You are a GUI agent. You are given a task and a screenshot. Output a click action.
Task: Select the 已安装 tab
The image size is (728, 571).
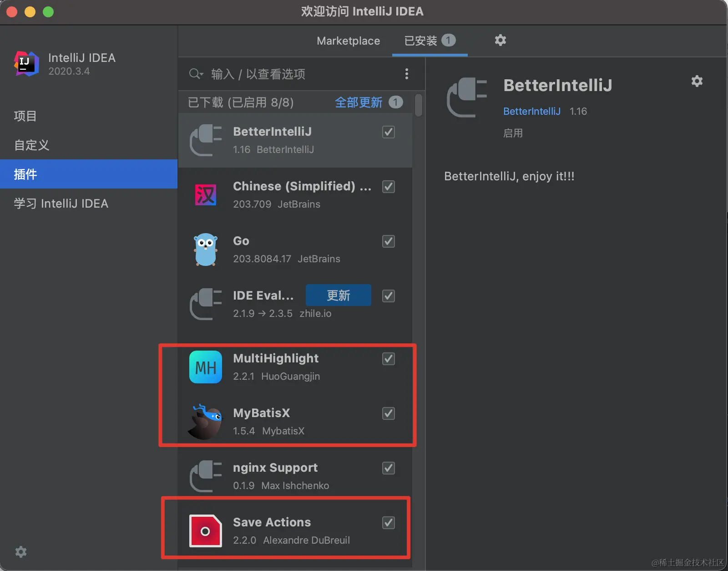pos(430,41)
